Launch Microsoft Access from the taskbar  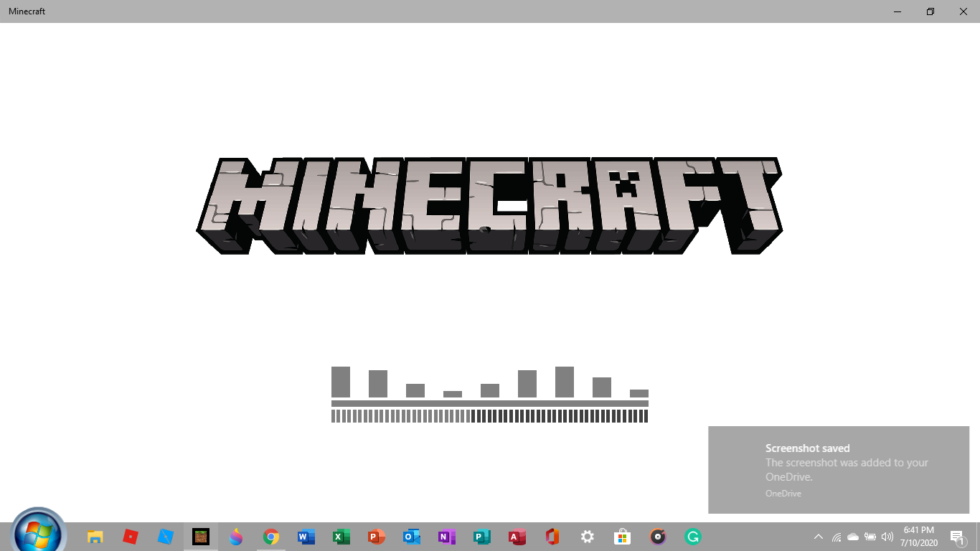517,537
